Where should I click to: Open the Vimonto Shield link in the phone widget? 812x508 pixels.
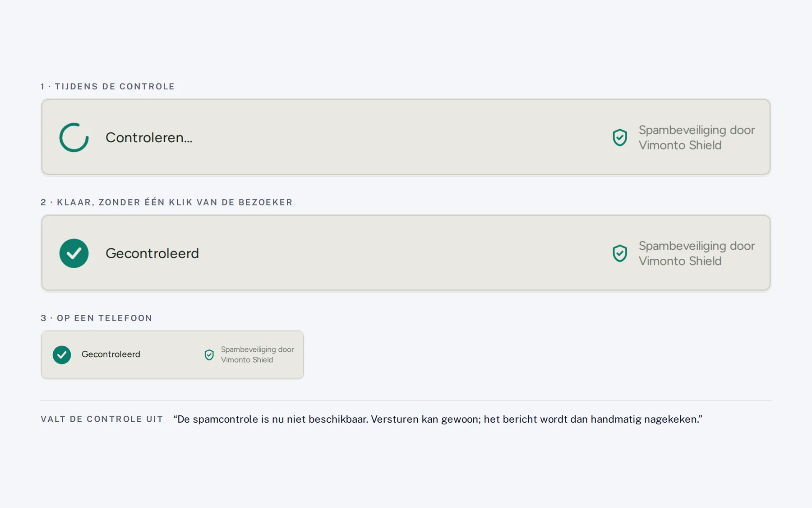pyautogui.click(x=257, y=354)
